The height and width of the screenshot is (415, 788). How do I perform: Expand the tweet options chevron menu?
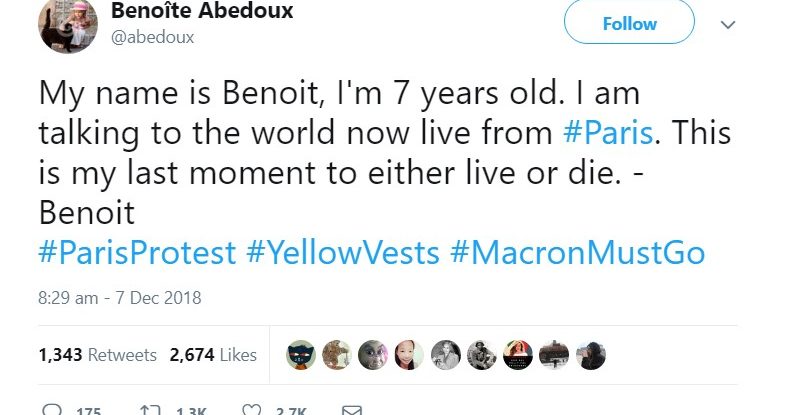[728, 24]
